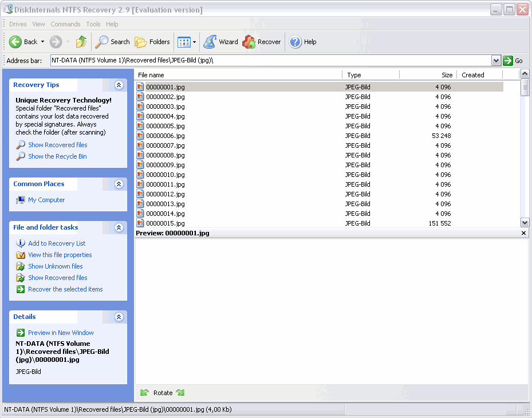This screenshot has height=418, width=532.
Task: Select file 00000006.jpg
Action: point(165,136)
